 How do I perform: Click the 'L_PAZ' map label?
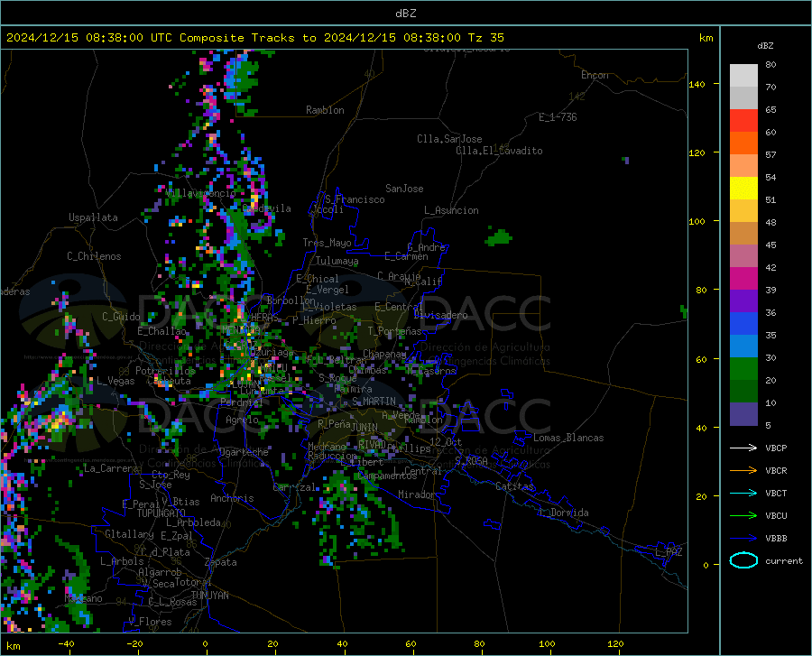[669, 552]
